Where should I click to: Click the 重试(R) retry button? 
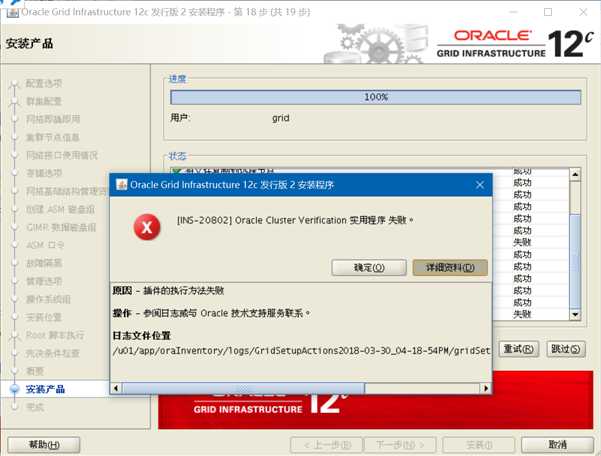(x=519, y=349)
